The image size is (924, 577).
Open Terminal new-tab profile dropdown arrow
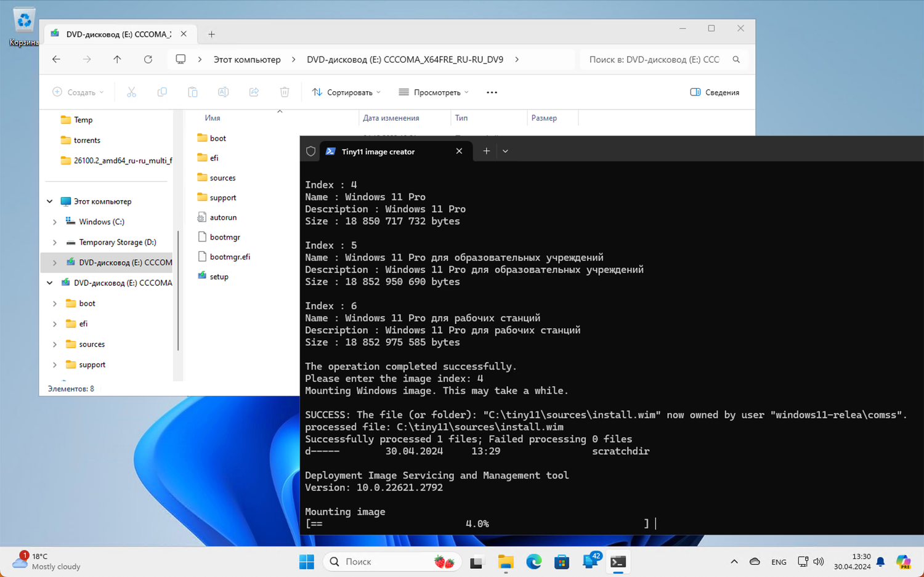click(x=505, y=151)
